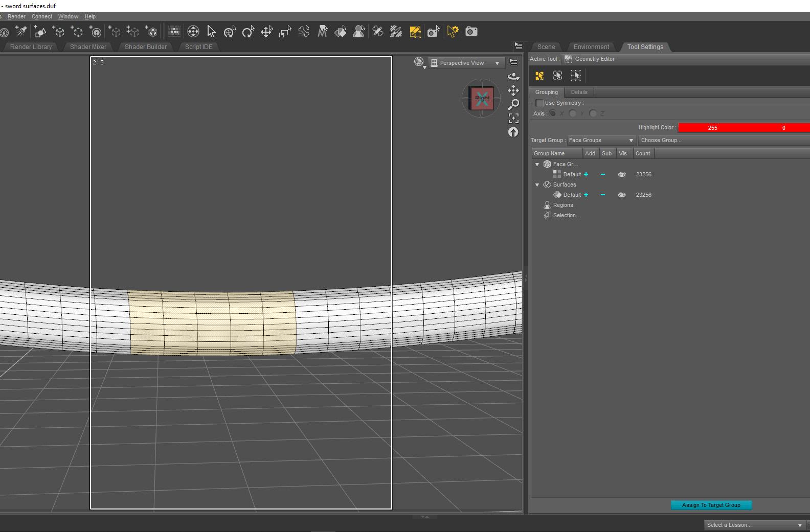Switch to the Scene tab

(x=546, y=47)
